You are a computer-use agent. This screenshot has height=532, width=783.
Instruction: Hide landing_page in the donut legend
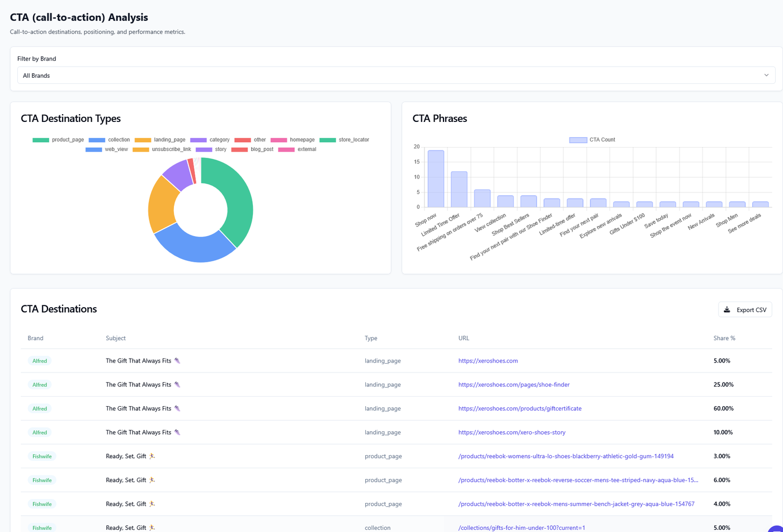click(x=160, y=140)
